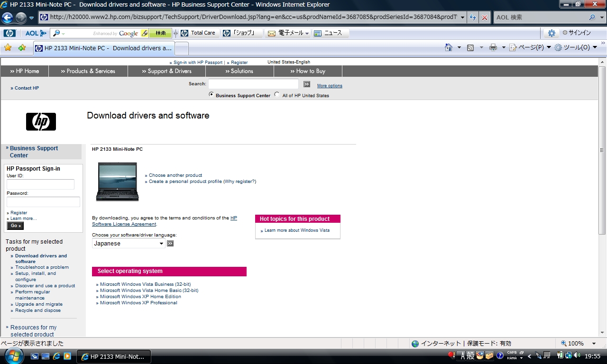The height and width of the screenshot is (364, 607).
Task: Select the Business Support Center radio button
Action: [212, 95]
